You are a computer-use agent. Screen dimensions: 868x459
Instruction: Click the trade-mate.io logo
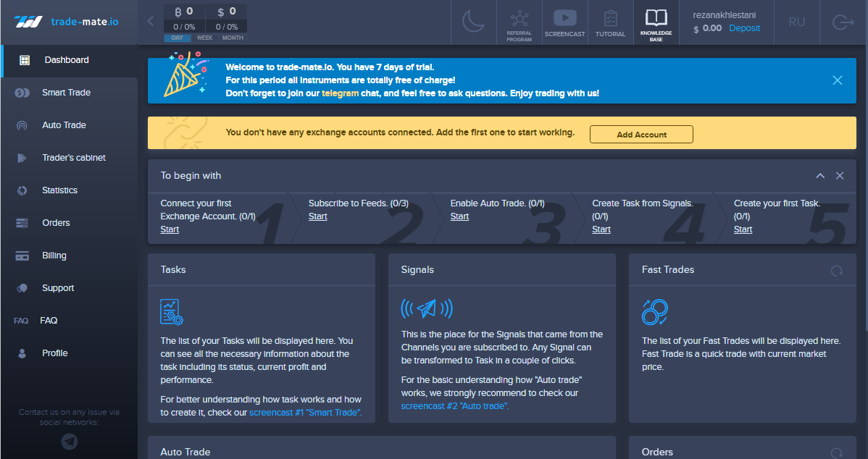point(67,22)
